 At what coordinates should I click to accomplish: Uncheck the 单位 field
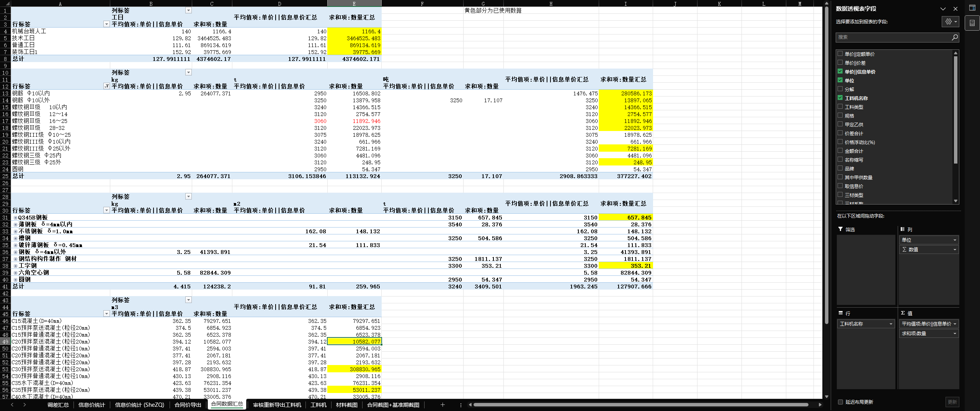click(x=840, y=80)
